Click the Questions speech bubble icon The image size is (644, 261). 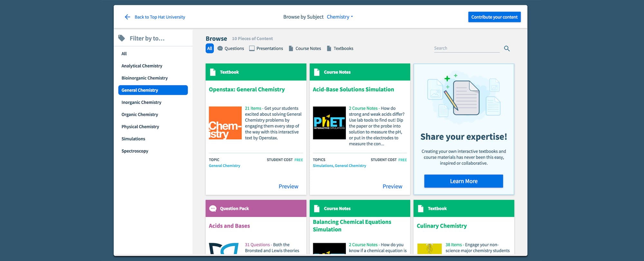coord(220,48)
